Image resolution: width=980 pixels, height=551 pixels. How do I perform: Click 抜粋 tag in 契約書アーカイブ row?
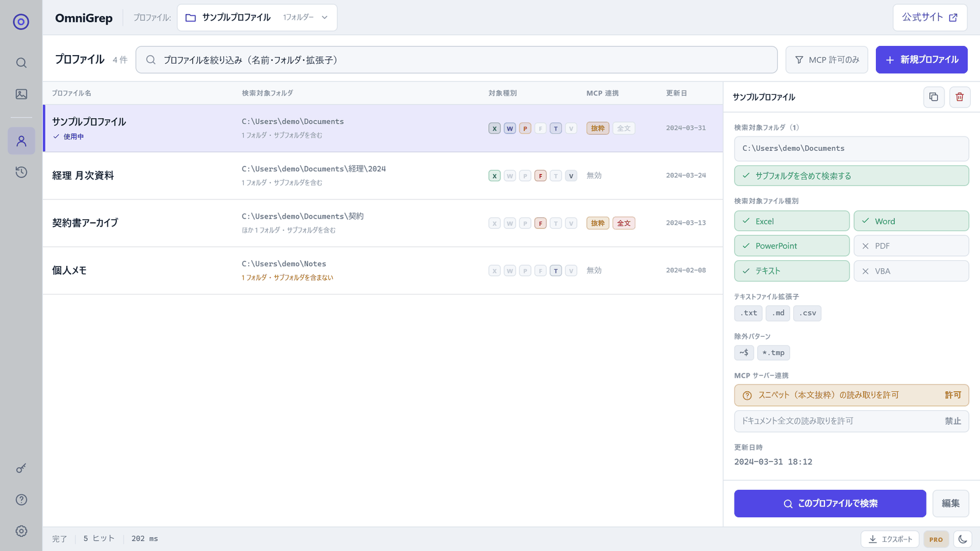click(598, 223)
